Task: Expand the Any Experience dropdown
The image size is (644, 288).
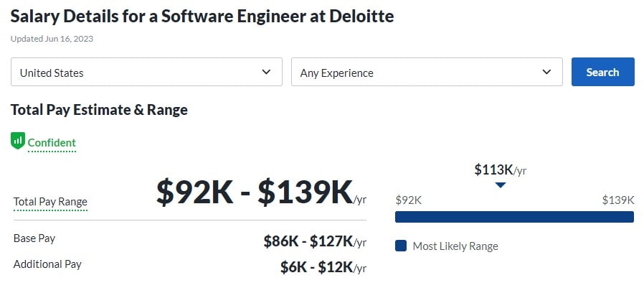Action: (427, 72)
